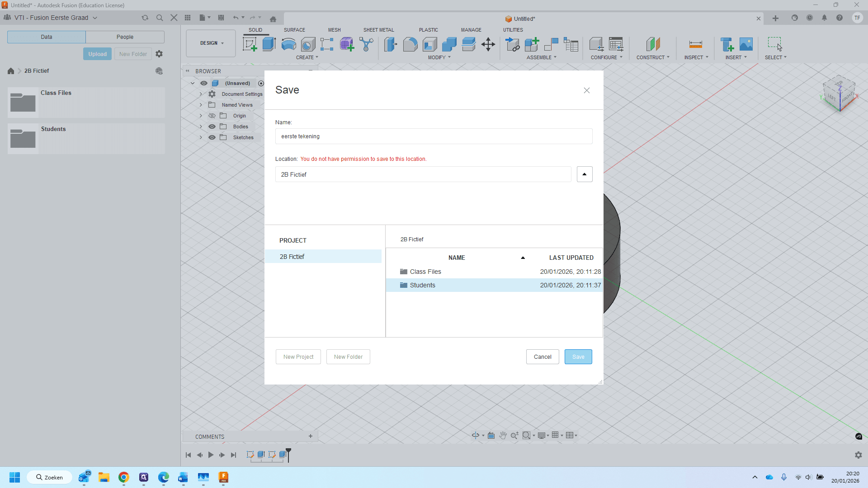The image size is (868, 488).
Task: Click the Hole tool icon
Action: [x=308, y=44]
